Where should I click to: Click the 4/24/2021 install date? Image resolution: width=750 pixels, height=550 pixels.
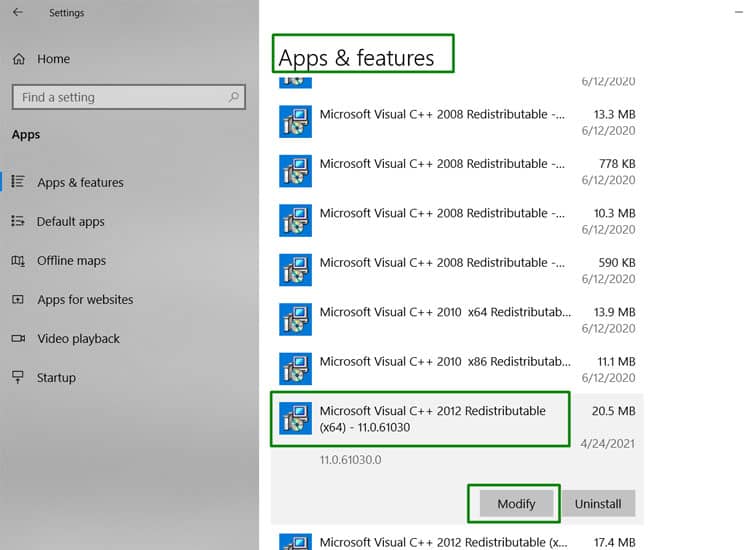coord(607,444)
